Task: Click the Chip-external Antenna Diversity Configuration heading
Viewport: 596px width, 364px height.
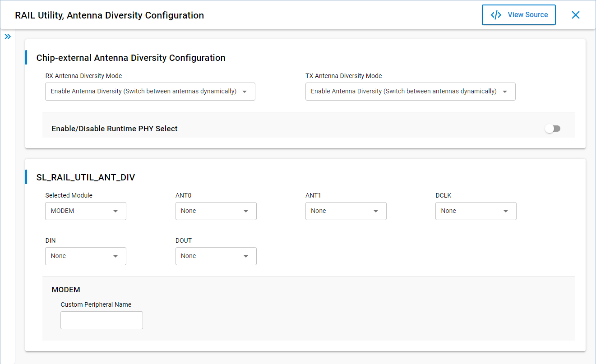Action: pyautogui.click(x=131, y=58)
